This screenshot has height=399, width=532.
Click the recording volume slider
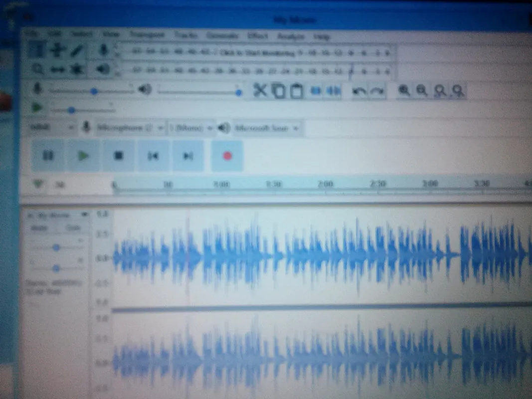(x=91, y=91)
